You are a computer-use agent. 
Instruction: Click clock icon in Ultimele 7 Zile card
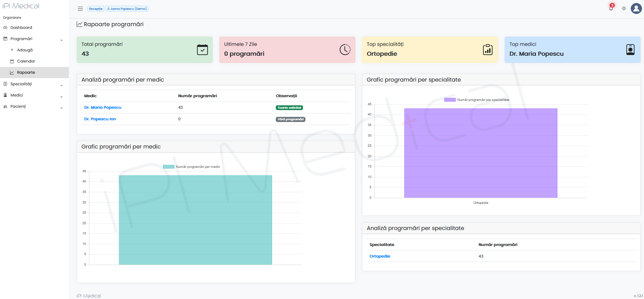(345, 50)
